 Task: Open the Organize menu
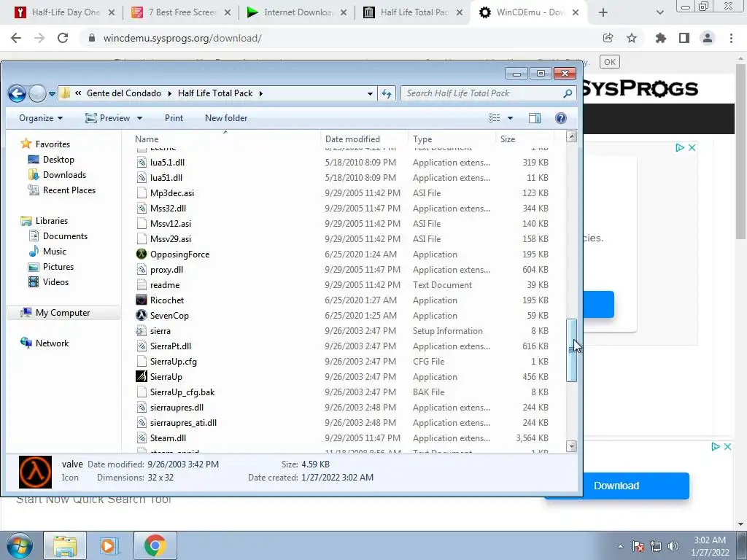tap(41, 118)
